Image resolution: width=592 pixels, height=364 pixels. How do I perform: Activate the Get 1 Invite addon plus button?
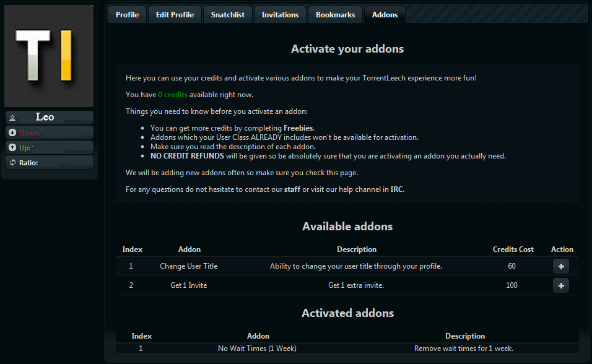(561, 285)
